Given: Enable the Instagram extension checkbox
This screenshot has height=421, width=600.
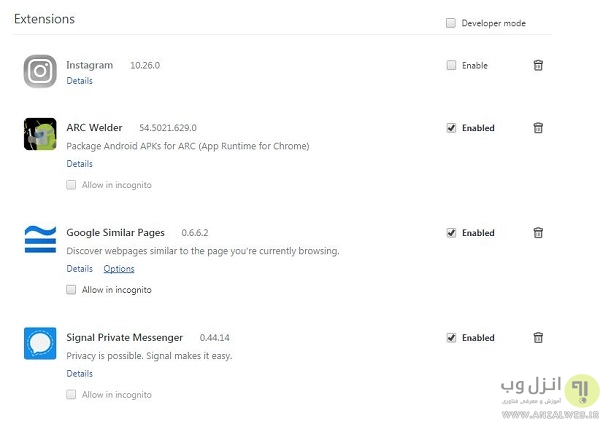Looking at the screenshot, I should tap(451, 65).
